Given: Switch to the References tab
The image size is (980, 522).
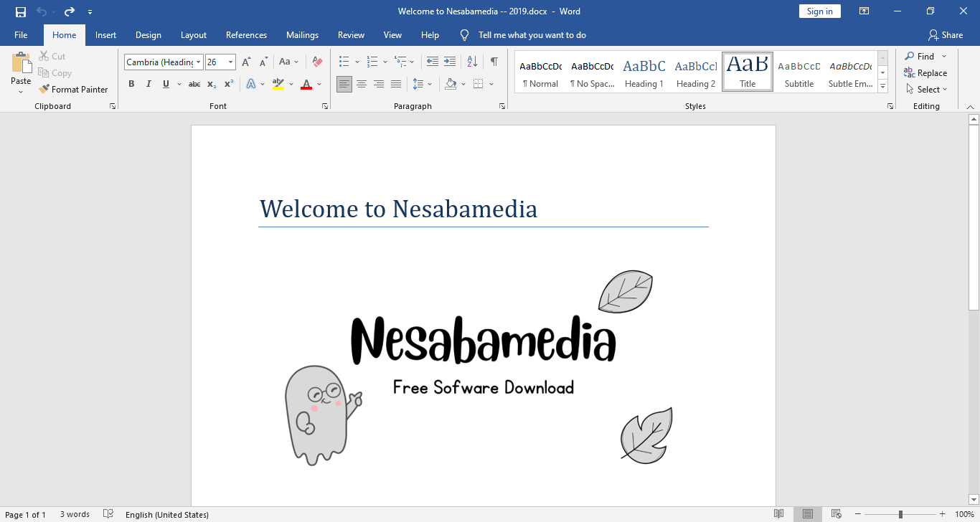Looking at the screenshot, I should (246, 35).
